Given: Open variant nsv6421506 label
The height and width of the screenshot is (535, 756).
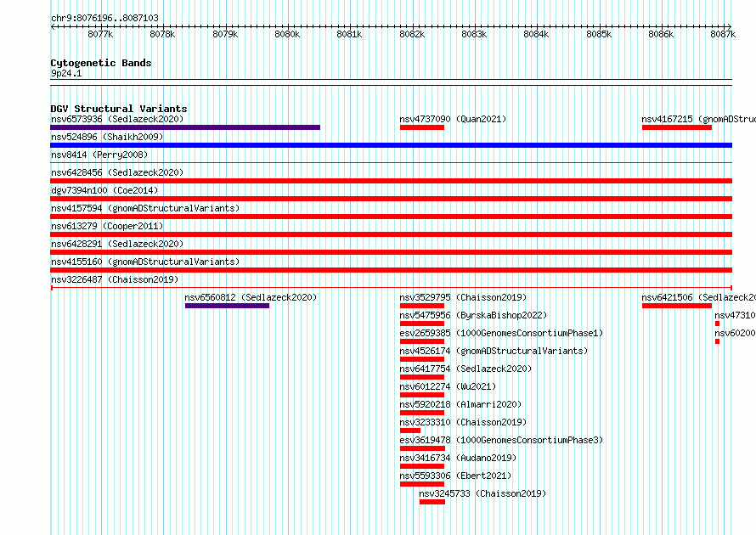Looking at the screenshot, I should click(x=698, y=297).
